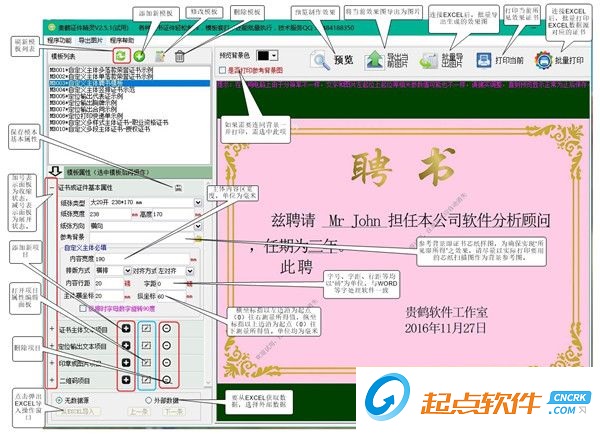Click the 下一条 next record button
600x434 pixels.
[x=174, y=412]
